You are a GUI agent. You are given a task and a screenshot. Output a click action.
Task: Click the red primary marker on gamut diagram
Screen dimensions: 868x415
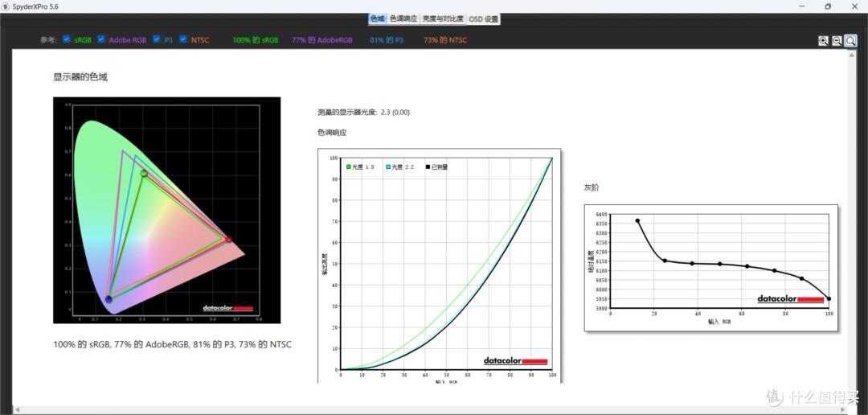point(228,240)
